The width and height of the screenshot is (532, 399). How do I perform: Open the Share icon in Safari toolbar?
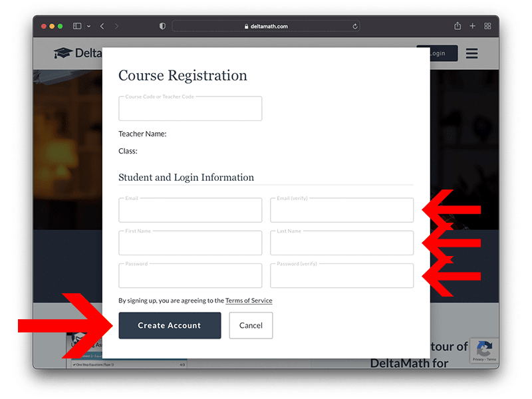tap(458, 26)
